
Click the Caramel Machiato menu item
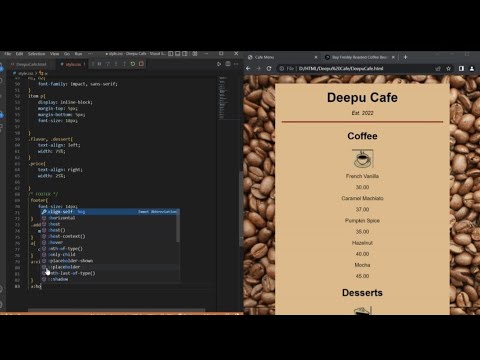click(x=362, y=198)
